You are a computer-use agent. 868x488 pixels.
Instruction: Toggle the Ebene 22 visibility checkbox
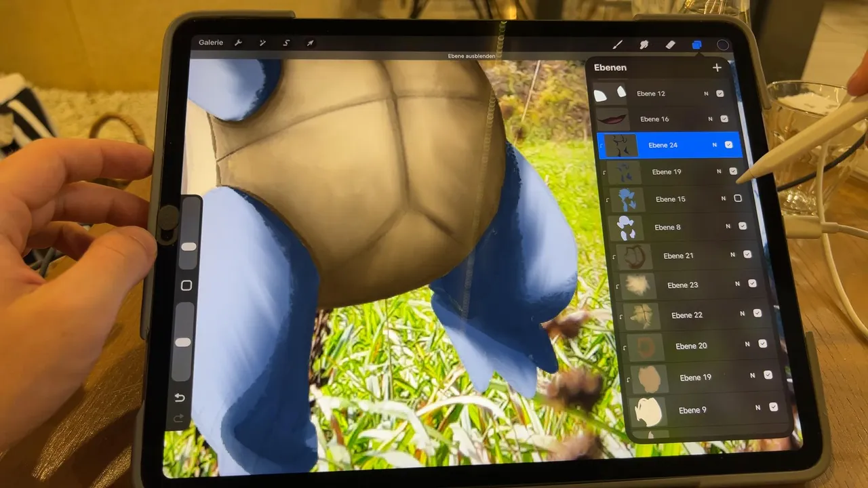pyautogui.click(x=757, y=313)
